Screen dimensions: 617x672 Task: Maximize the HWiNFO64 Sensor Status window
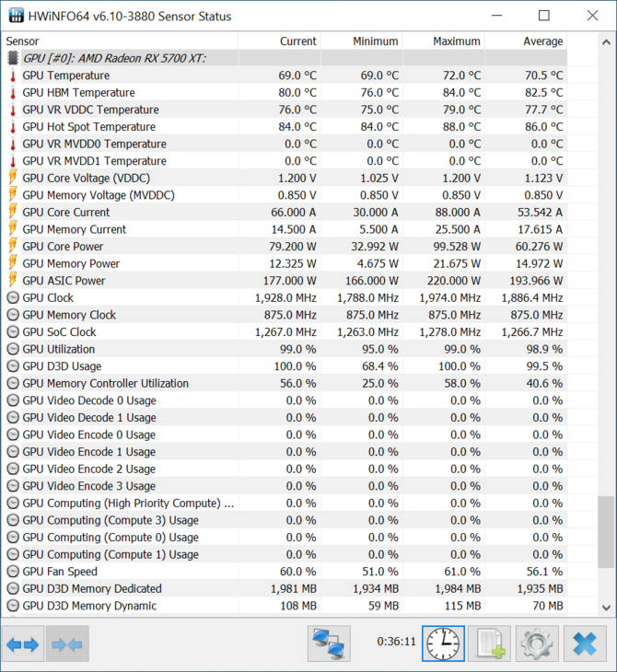[x=544, y=16]
